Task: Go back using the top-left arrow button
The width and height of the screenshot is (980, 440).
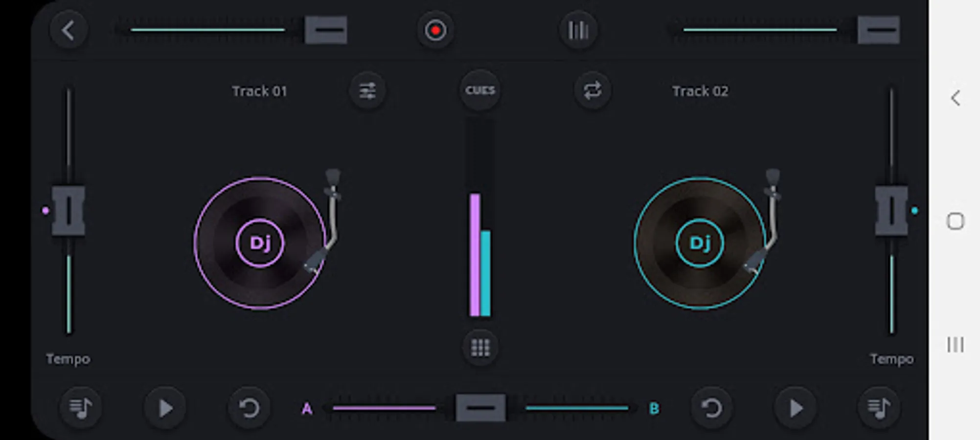Action: tap(68, 30)
